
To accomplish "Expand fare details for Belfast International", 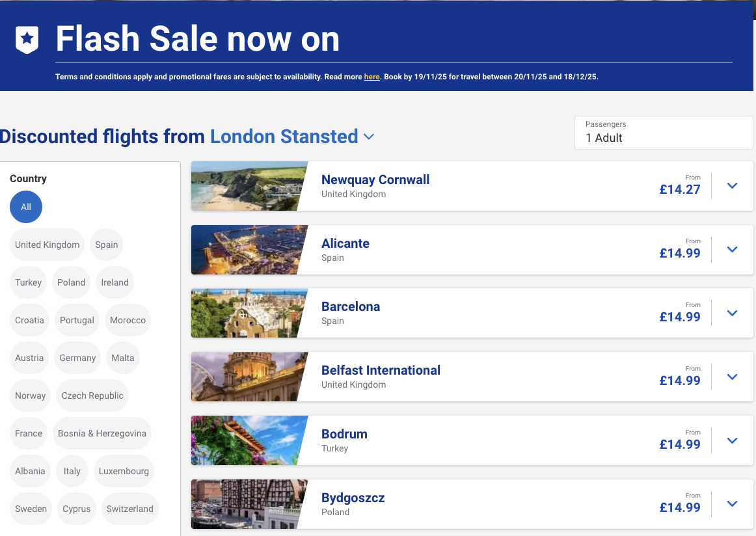I will click(732, 377).
